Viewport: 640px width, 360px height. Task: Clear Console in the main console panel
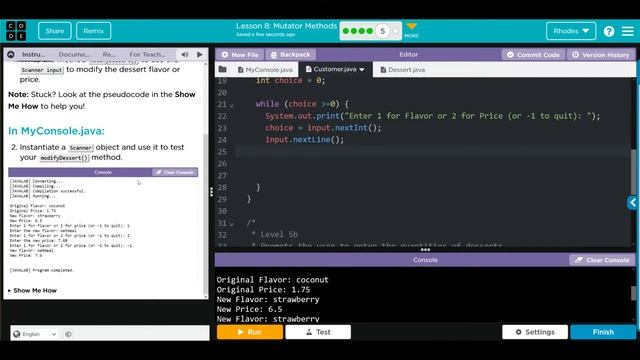tap(602, 260)
